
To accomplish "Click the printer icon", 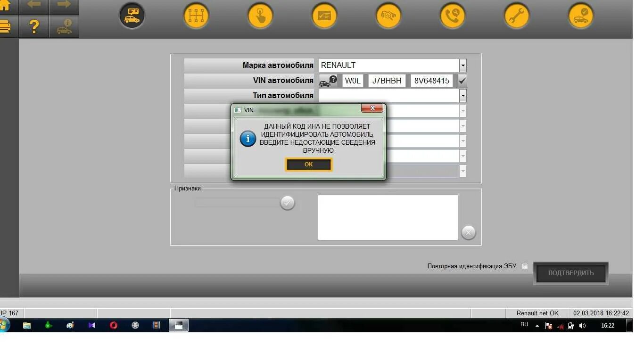I will click(5, 26).
